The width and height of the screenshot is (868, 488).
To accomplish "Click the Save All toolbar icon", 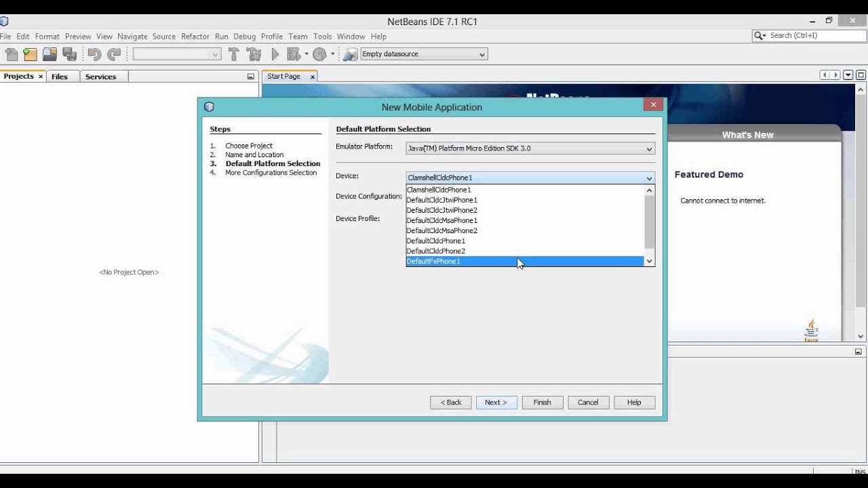I will (x=69, y=54).
